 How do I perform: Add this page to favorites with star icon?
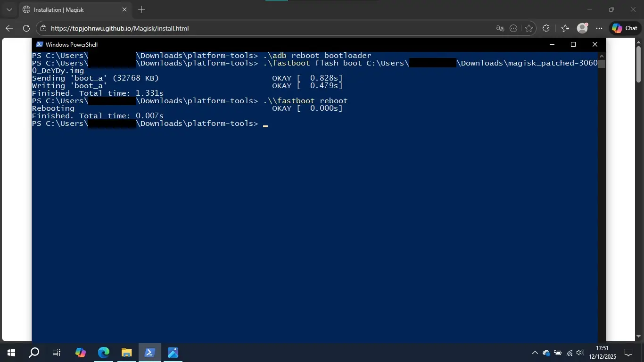pyautogui.click(x=529, y=28)
